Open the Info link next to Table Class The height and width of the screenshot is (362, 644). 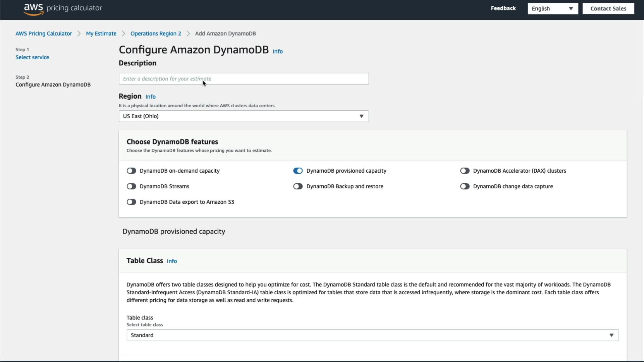pos(172,261)
